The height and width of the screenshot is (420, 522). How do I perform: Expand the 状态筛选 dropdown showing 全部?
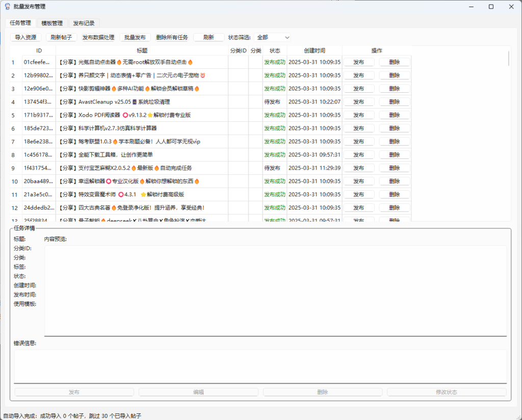273,37
